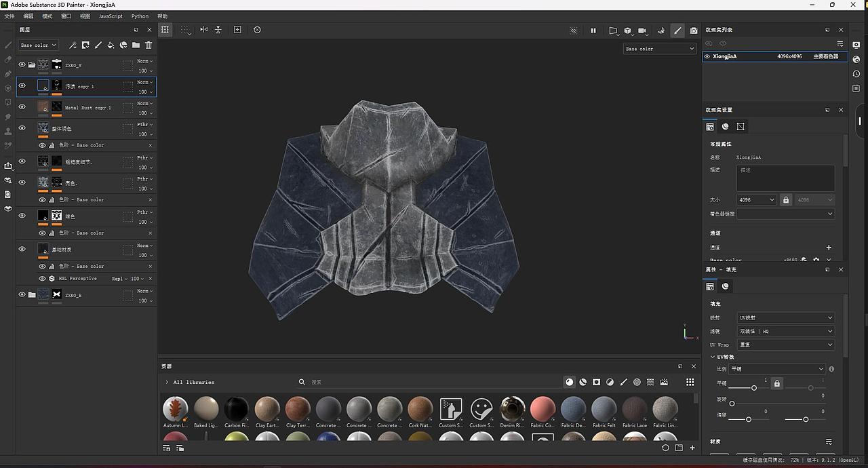Viewport: 868px width, 468px height.
Task: Filter assets by materials sphere icon
Action: (x=570, y=383)
